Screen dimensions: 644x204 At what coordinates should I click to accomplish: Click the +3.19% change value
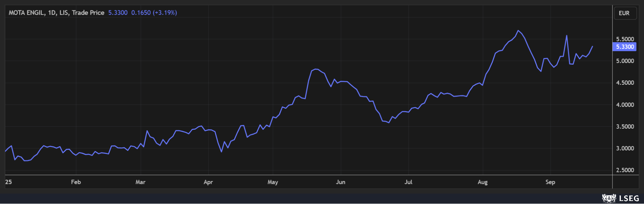(x=165, y=13)
